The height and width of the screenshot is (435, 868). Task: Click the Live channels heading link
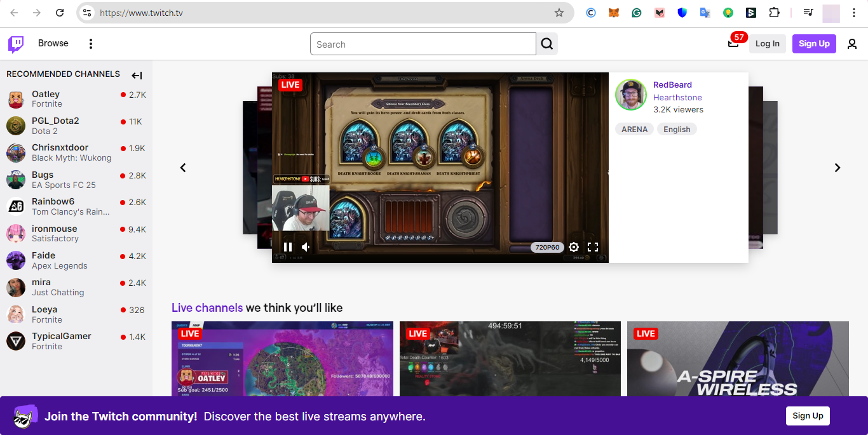coord(207,308)
